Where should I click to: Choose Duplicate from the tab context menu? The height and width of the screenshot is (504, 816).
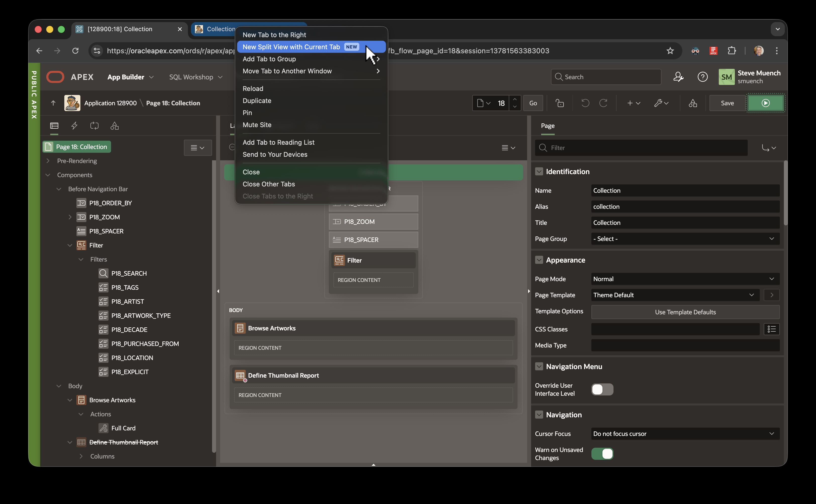click(x=257, y=101)
